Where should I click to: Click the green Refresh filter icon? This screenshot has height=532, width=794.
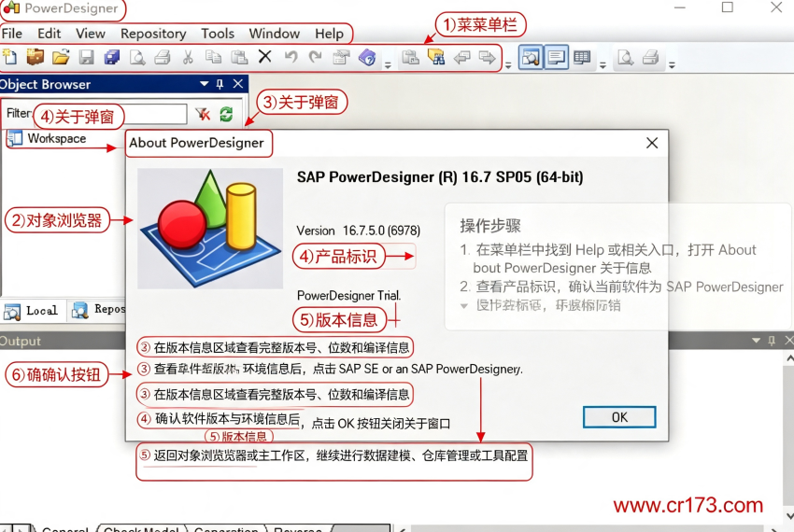click(226, 114)
